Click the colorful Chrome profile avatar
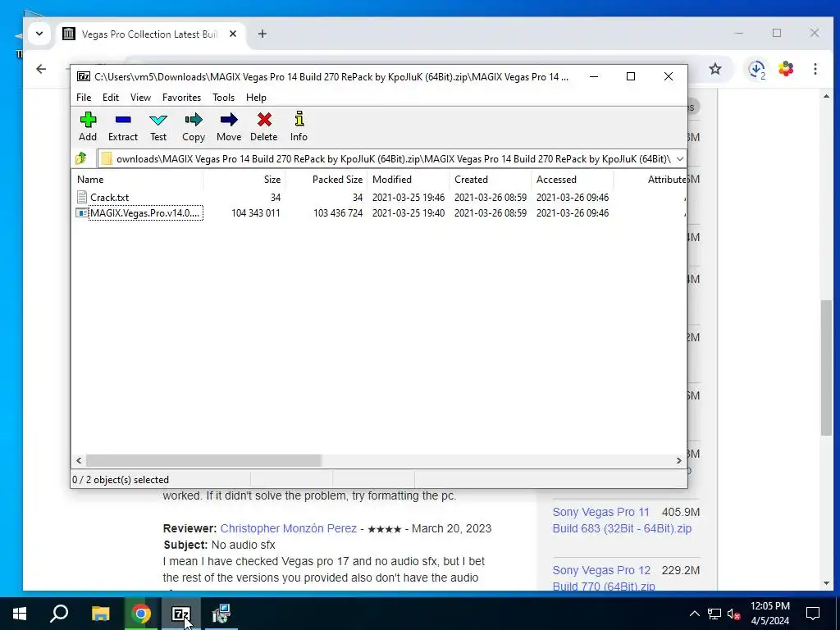The width and height of the screenshot is (840, 630). (x=786, y=69)
